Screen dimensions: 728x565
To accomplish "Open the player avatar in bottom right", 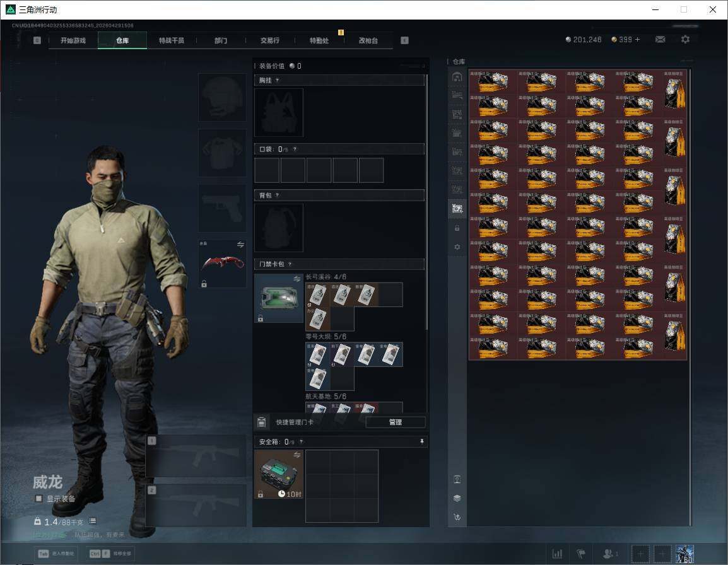I will point(684,554).
